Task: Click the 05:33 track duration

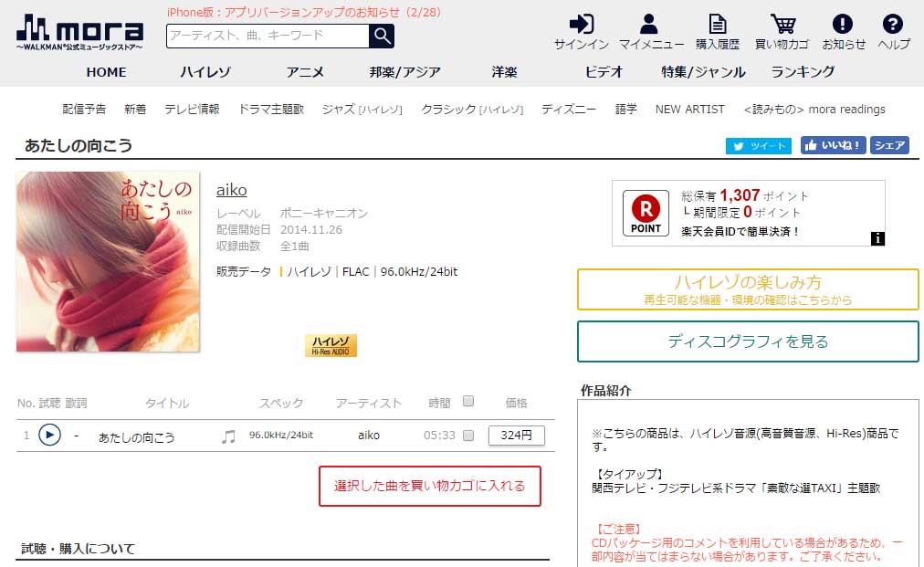Action: [x=439, y=435]
